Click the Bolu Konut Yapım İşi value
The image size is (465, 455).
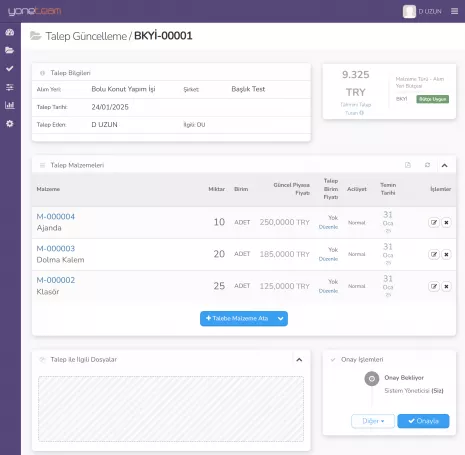click(123, 89)
